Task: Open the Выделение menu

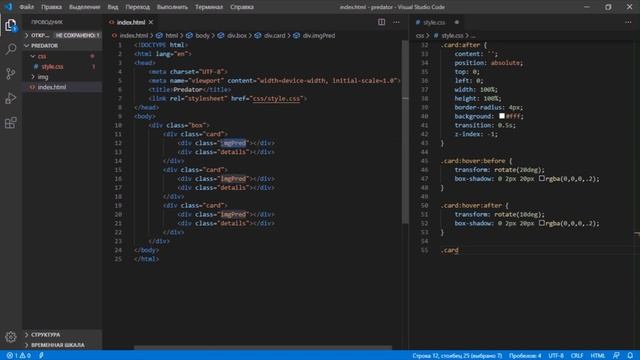Action: pyautogui.click(x=84, y=7)
